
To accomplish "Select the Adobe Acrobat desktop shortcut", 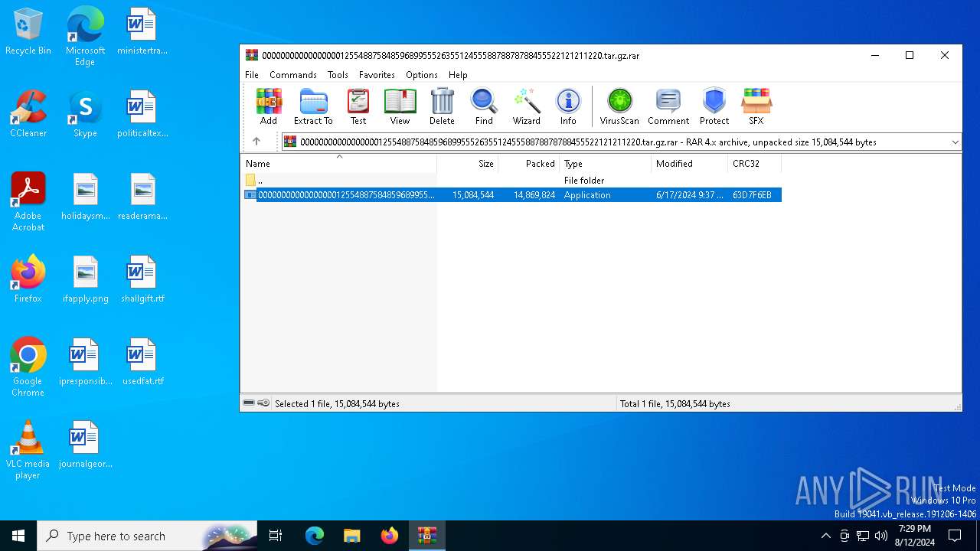I will coord(28,202).
